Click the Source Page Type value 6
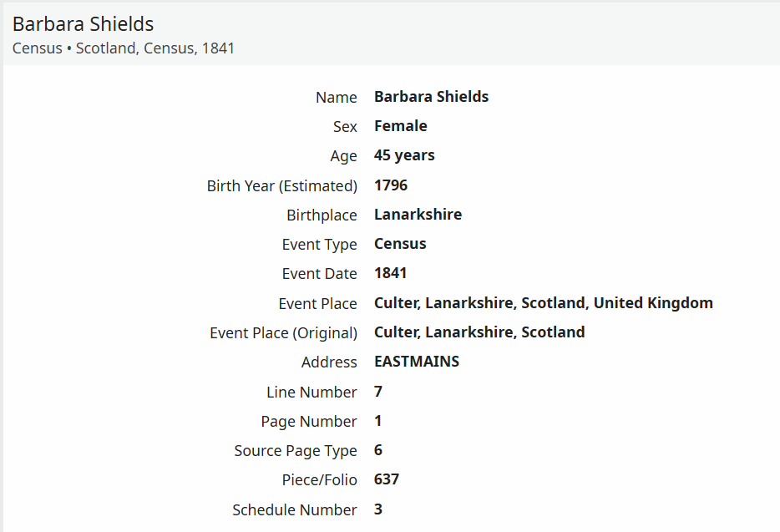Screen dimensions: 780x532 378,450
